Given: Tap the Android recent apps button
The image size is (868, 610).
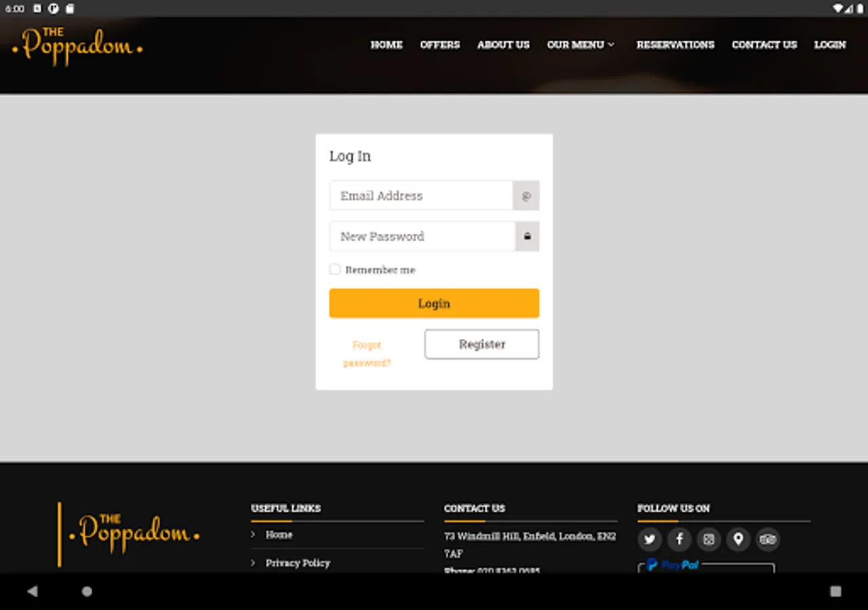Looking at the screenshot, I should pos(835,591).
